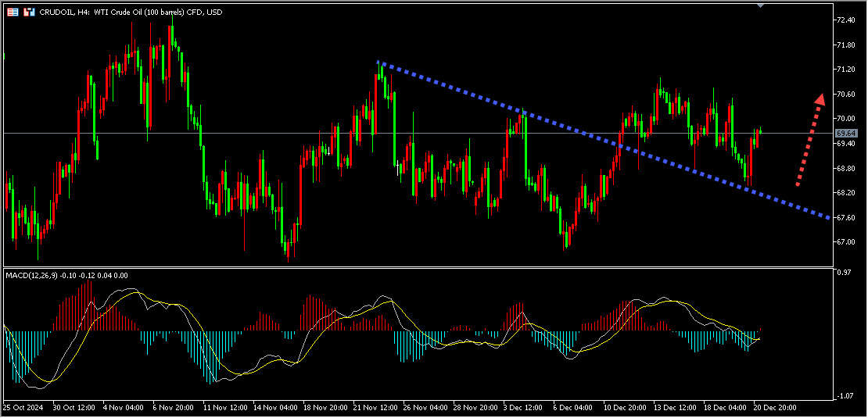Screen dimensions: 868x418
Task: Click the current price tag 69.64
Action: coord(846,134)
